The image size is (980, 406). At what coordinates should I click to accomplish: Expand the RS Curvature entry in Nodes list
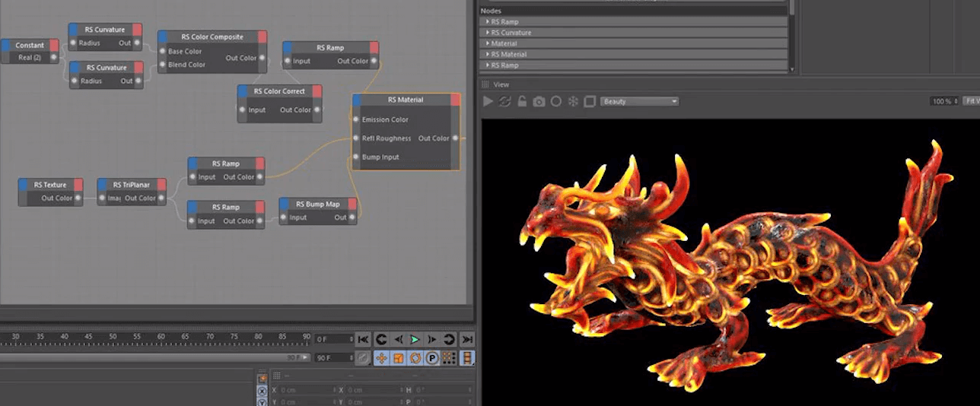click(x=488, y=33)
